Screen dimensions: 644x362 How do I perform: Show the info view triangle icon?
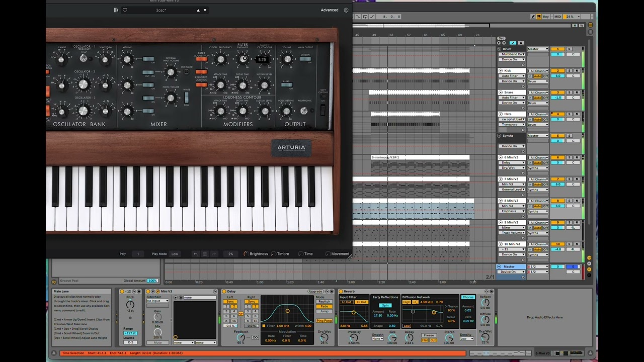coord(54,353)
